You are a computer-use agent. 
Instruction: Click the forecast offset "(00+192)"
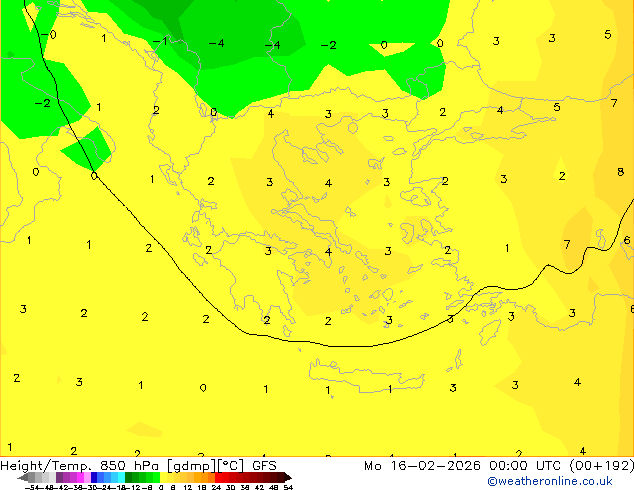tap(602, 466)
